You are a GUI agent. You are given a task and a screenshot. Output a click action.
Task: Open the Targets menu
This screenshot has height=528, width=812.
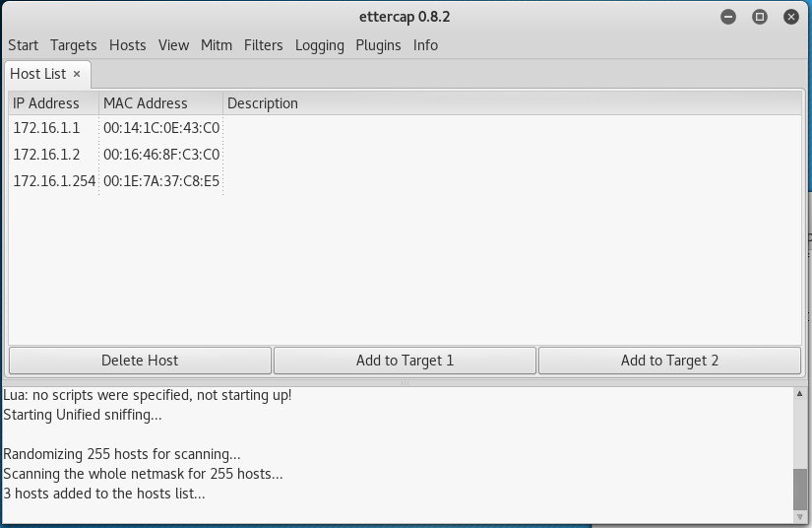coord(74,45)
